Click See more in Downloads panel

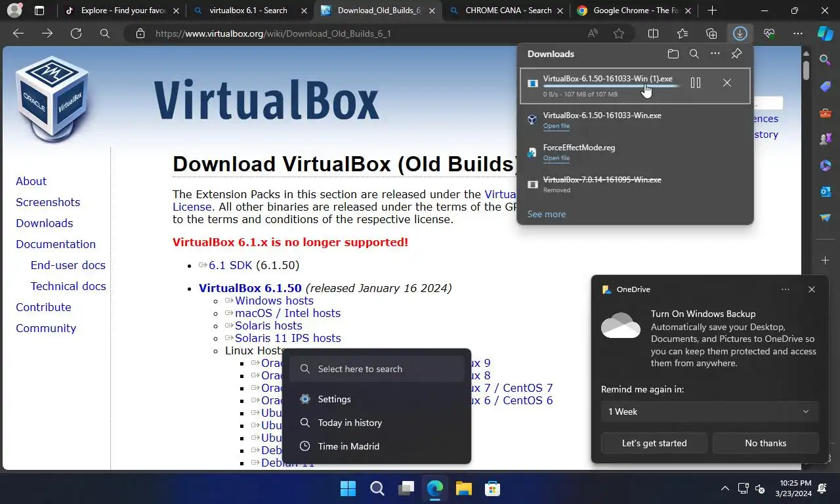[547, 214]
